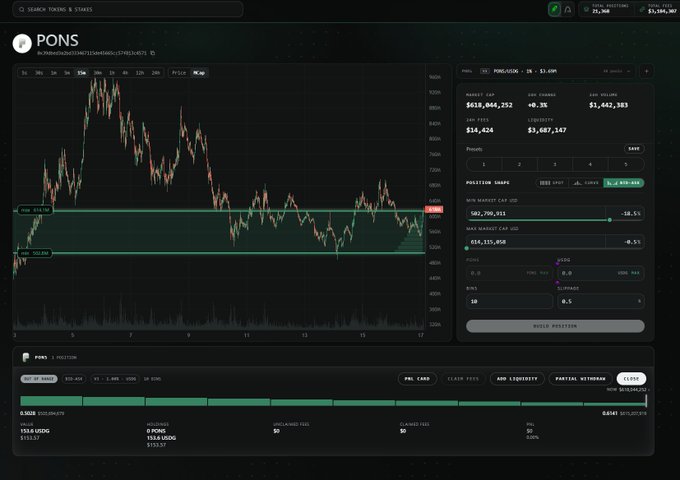
Task: Click MAX in USDG amount field
Action: [635, 273]
